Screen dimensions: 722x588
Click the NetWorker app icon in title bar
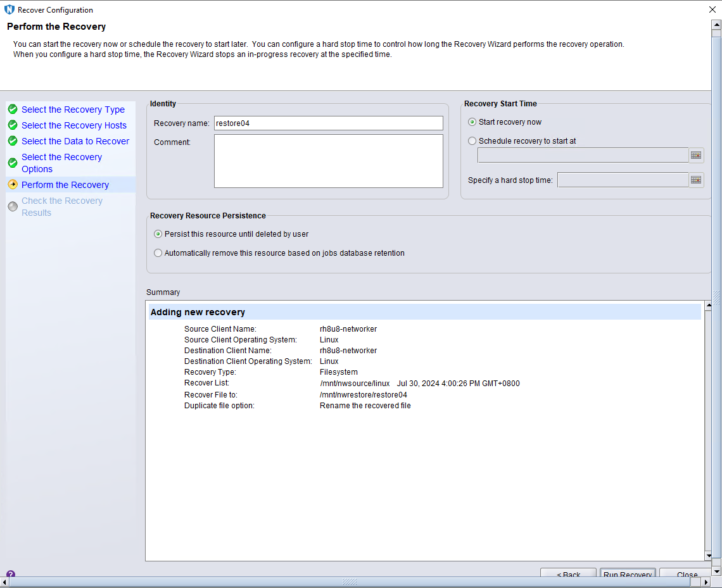coord(9,9)
